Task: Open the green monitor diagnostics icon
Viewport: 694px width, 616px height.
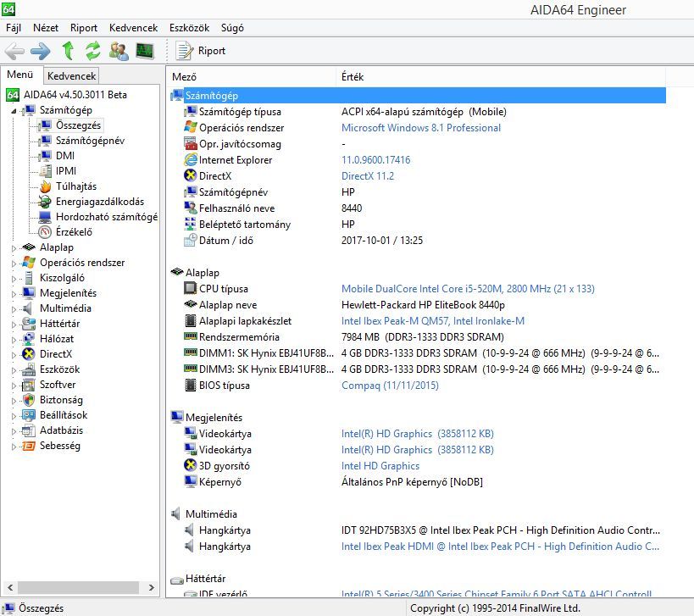Action: [145, 51]
